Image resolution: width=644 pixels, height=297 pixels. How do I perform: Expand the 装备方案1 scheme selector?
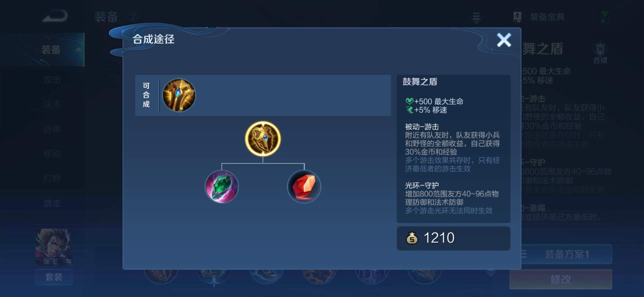tap(567, 254)
